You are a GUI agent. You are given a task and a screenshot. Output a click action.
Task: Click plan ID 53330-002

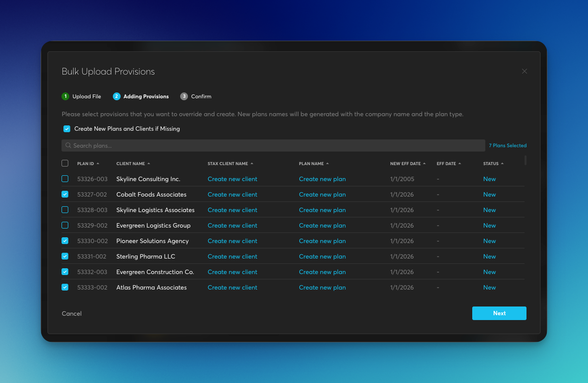click(92, 241)
